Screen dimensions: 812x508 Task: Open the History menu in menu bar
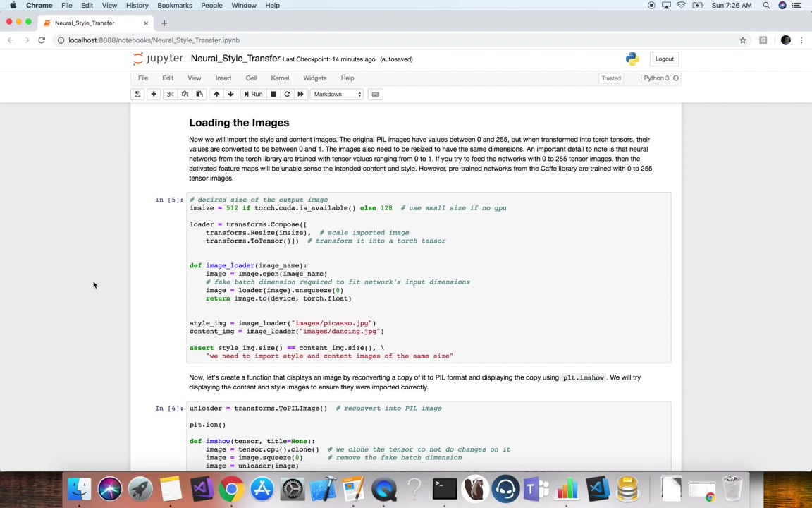pyautogui.click(x=137, y=5)
